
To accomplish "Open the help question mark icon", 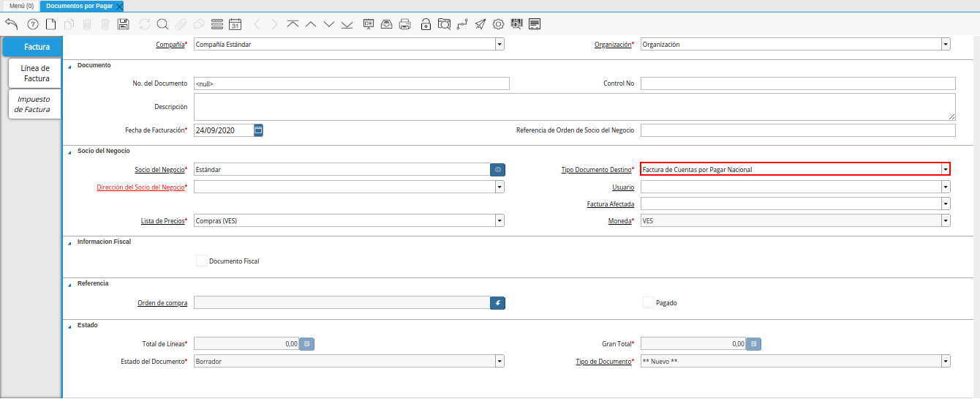I will pyautogui.click(x=32, y=24).
